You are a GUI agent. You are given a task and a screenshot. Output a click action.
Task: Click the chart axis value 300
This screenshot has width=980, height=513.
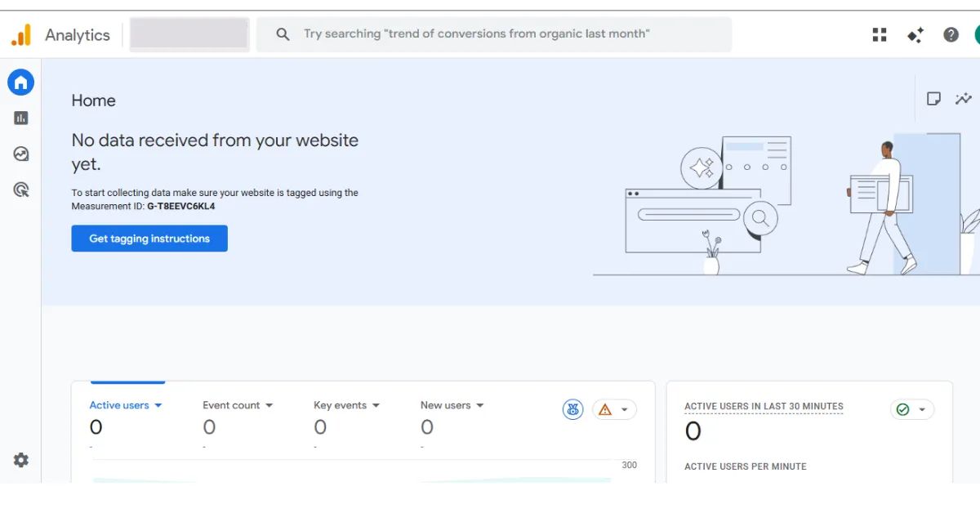(x=629, y=465)
